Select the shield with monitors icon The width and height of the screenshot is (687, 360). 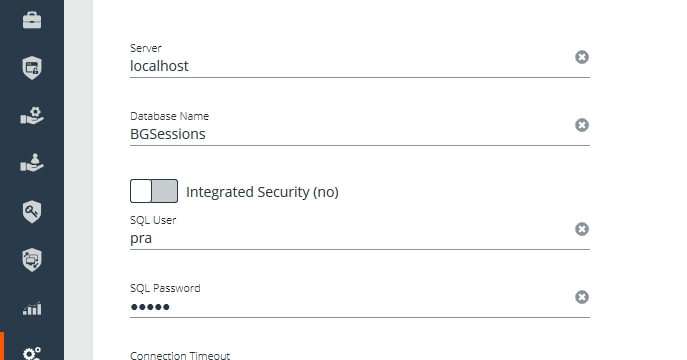tap(32, 260)
